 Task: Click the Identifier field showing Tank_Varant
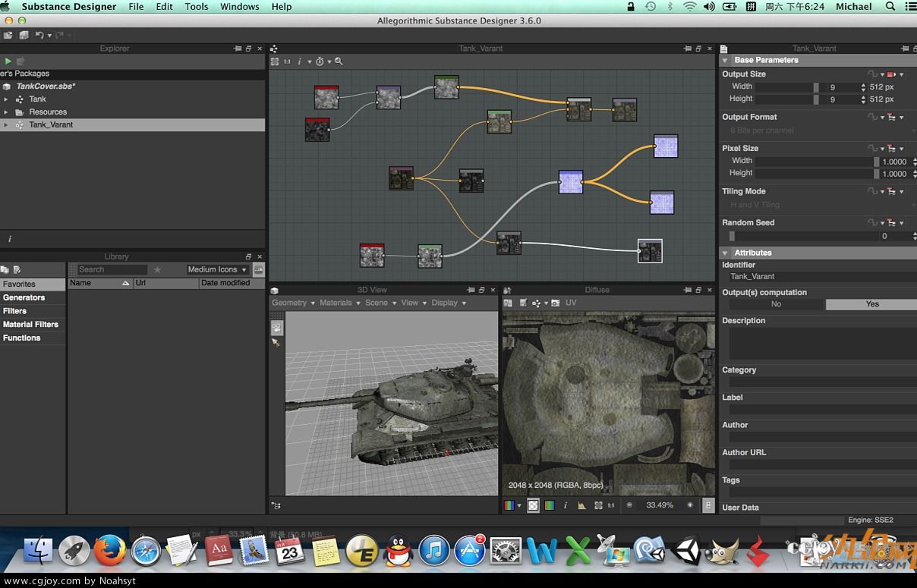coord(822,277)
